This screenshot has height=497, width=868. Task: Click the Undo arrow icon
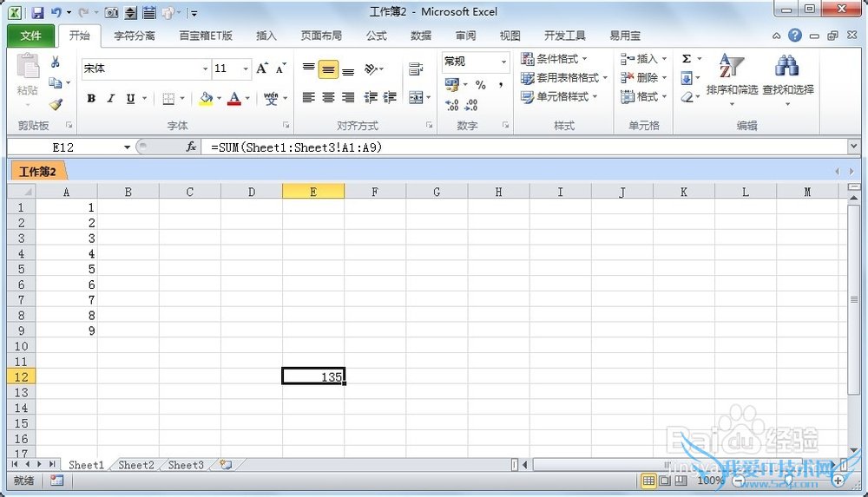click(56, 12)
